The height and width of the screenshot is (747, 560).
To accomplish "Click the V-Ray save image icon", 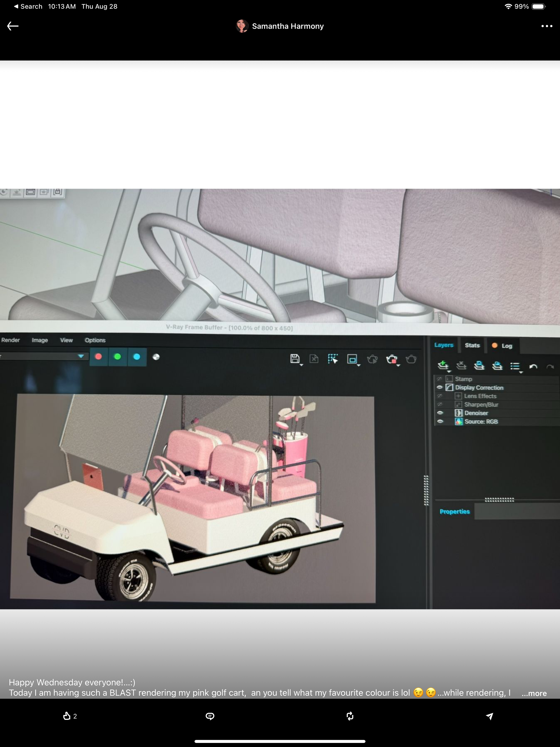I will [x=295, y=359].
